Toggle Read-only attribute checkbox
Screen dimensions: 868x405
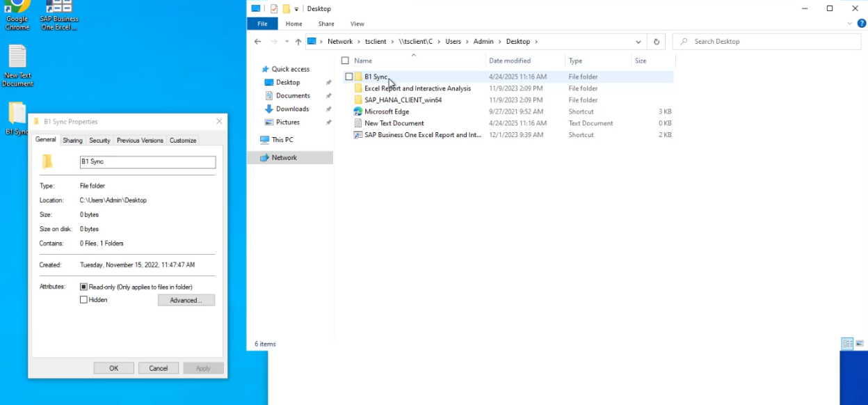click(x=83, y=287)
